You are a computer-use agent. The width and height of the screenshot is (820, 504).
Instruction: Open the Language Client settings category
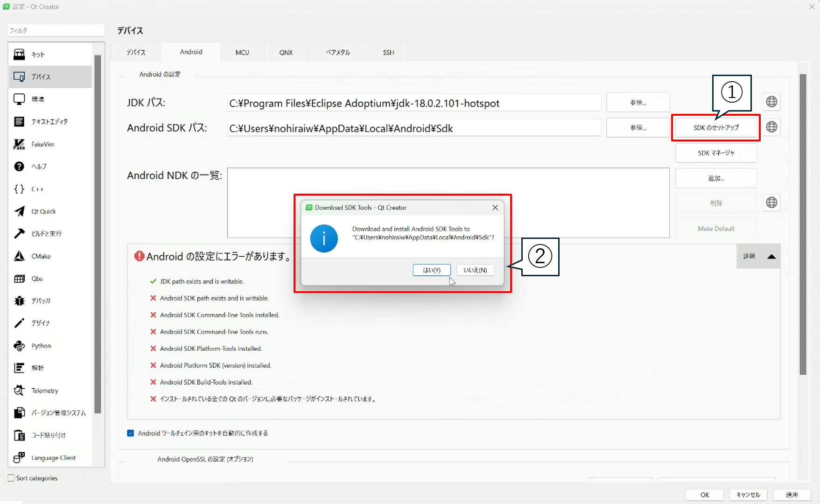point(53,458)
